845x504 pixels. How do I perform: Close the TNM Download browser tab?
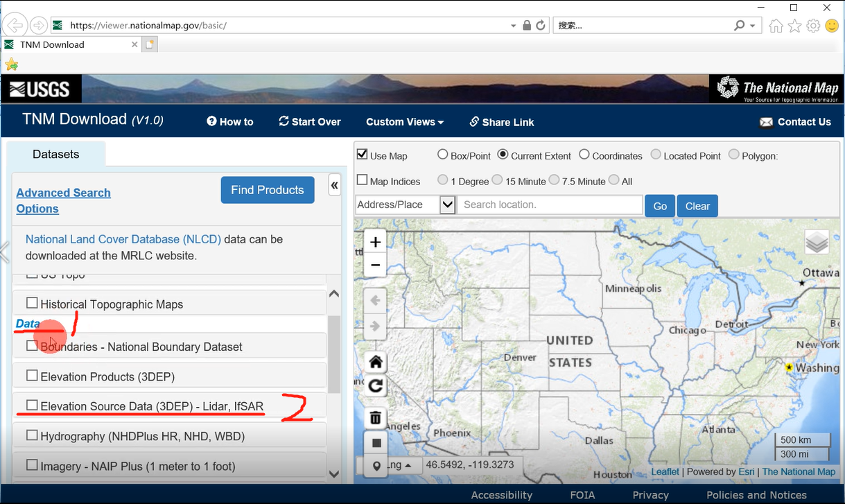[134, 44]
